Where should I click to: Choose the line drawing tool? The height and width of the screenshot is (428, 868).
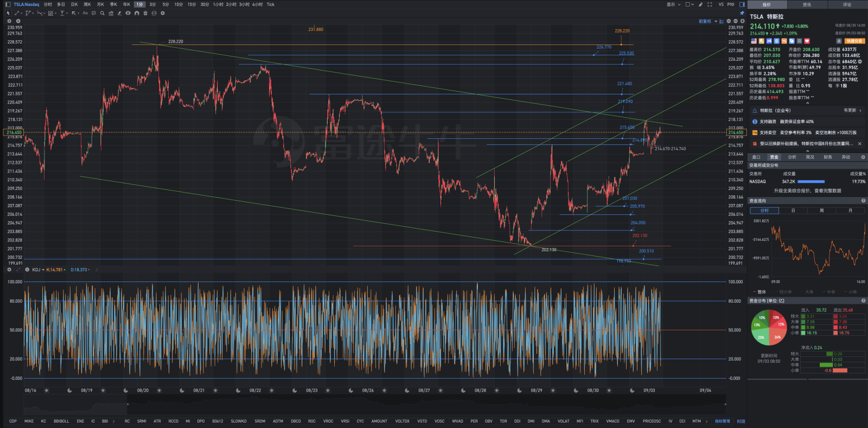coord(17,13)
